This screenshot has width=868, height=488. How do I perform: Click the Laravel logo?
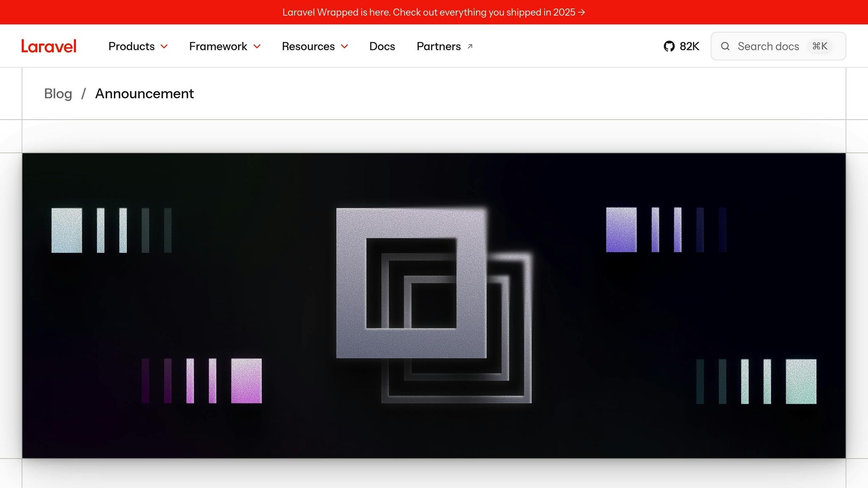click(48, 46)
